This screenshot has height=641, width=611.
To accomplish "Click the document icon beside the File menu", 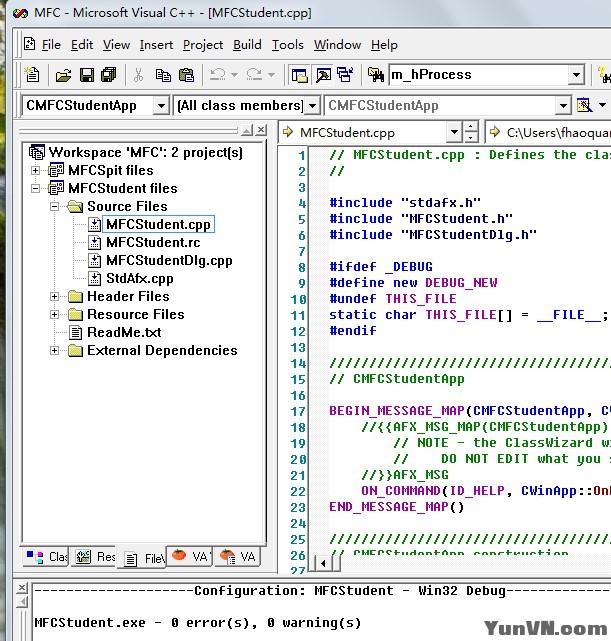I will coord(29,44).
